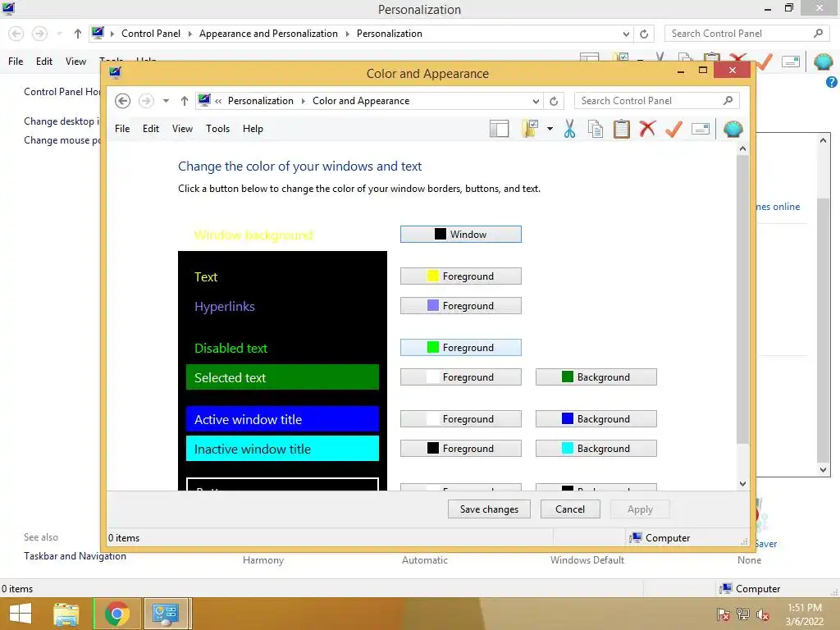Open Edit menu in Color and Appearance window
The height and width of the screenshot is (630, 840).
[151, 129]
